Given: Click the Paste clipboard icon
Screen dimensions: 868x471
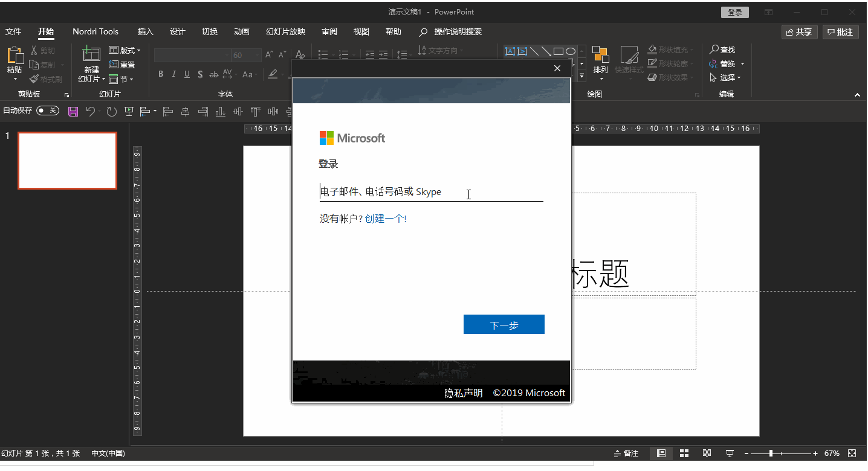Looking at the screenshot, I should coord(15,55).
